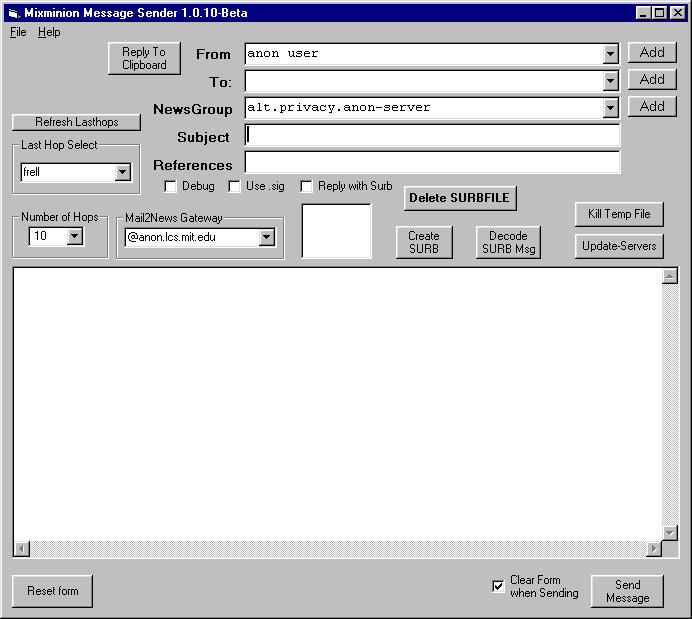Click Add button next to From field
Image resolution: width=692 pixels, height=619 pixels.
click(652, 53)
